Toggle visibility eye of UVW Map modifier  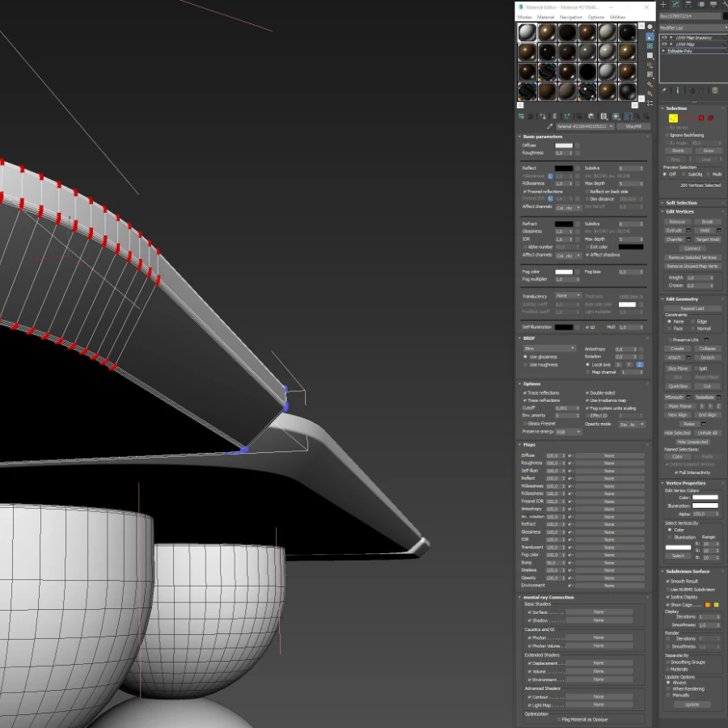664,44
